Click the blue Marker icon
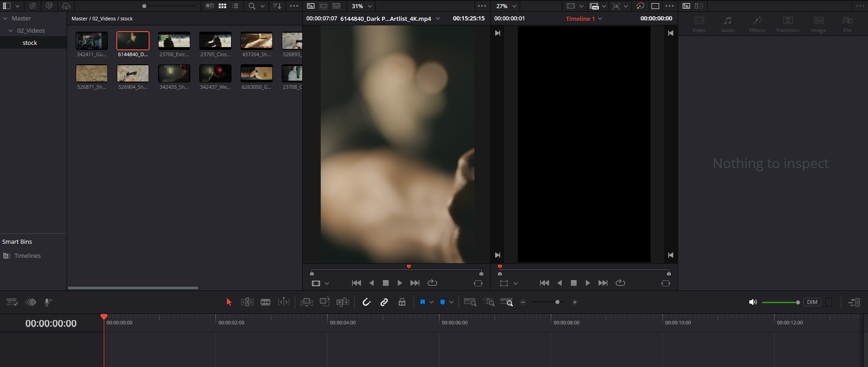868x367 pixels. click(443, 302)
